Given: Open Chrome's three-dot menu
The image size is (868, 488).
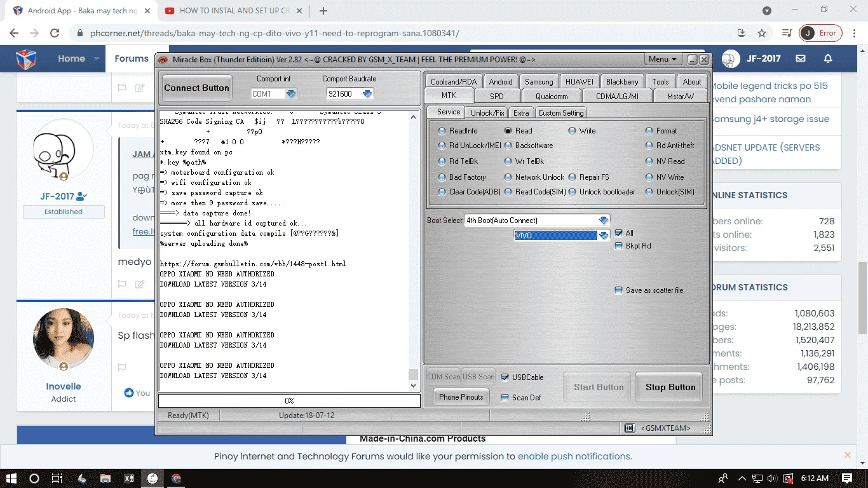Looking at the screenshot, I should [x=855, y=33].
